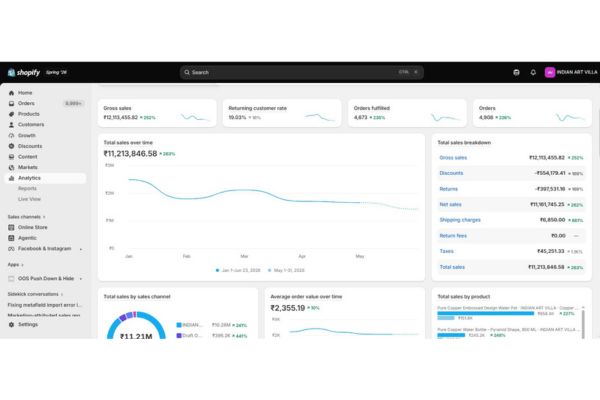This screenshot has width=600, height=400.
Task: Click the Total sales by product title
Action: [464, 297]
